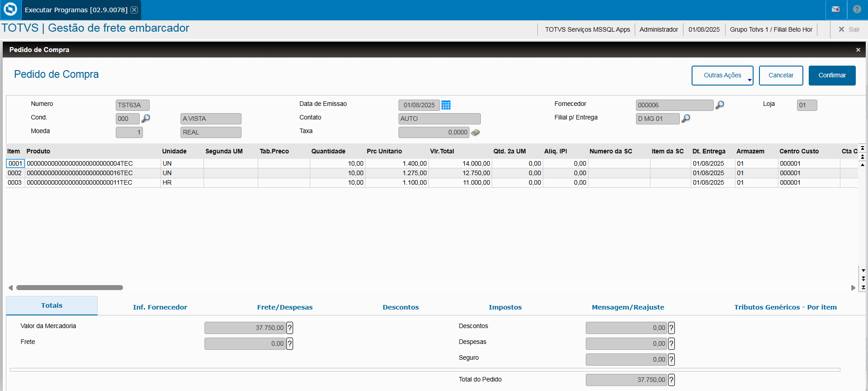Jump to first grid row arrow
The image size is (868, 391).
[x=863, y=148]
